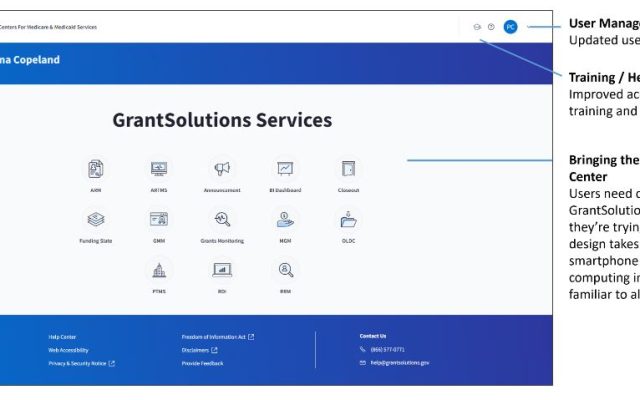Launch the PTMS building icon
The width and height of the screenshot is (640, 400).
coord(158,269)
